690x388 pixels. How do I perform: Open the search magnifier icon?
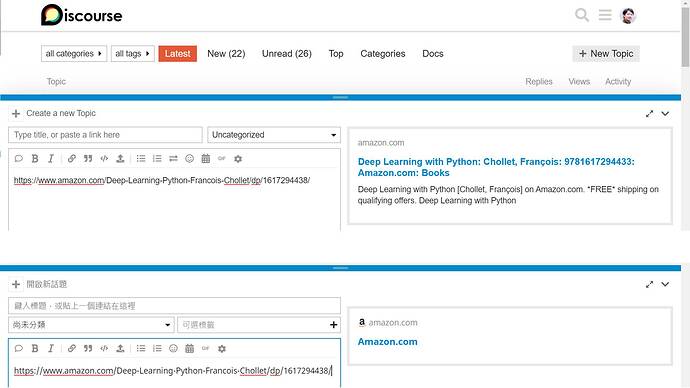point(582,15)
